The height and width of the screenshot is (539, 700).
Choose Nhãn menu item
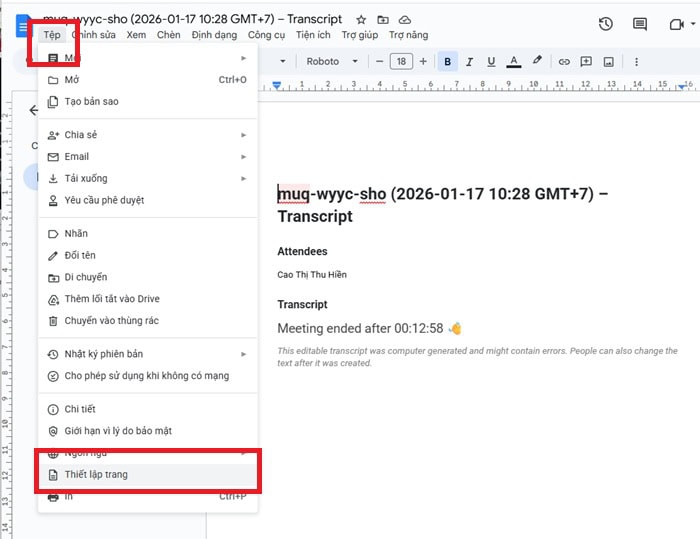(x=147, y=234)
